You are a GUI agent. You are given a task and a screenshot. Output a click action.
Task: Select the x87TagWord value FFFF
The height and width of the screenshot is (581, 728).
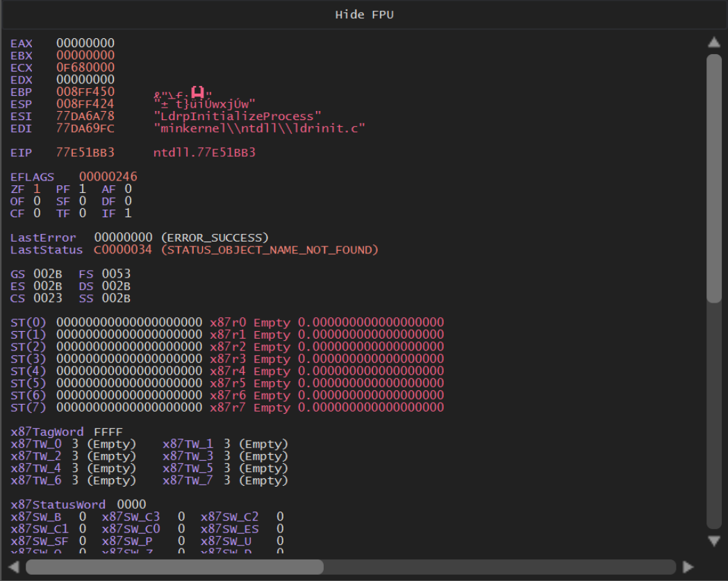[108, 432]
